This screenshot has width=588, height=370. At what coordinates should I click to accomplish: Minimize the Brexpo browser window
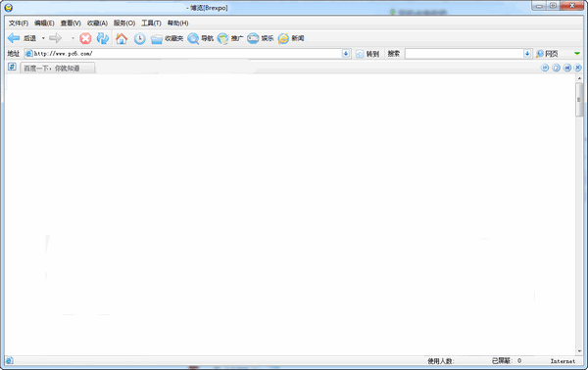(x=539, y=6)
